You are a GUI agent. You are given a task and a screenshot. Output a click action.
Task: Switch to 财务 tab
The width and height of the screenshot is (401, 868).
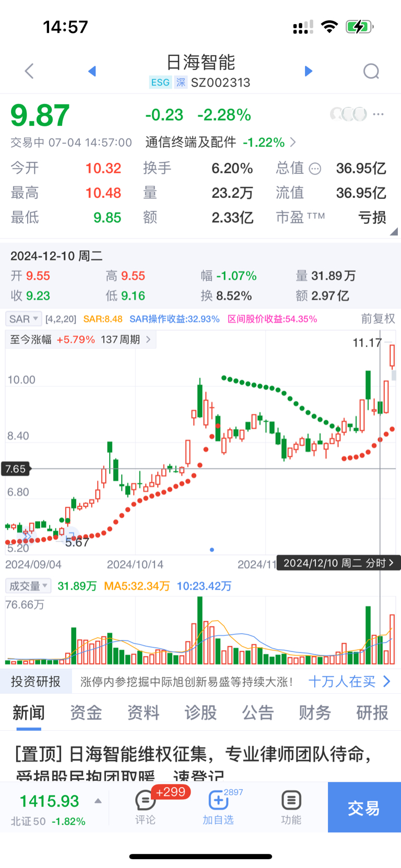pos(315,712)
